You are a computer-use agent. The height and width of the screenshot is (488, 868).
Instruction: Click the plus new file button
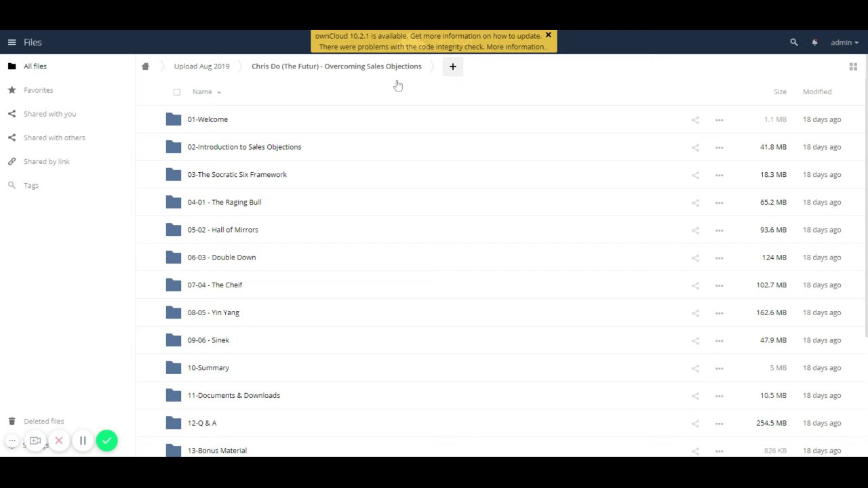click(453, 66)
